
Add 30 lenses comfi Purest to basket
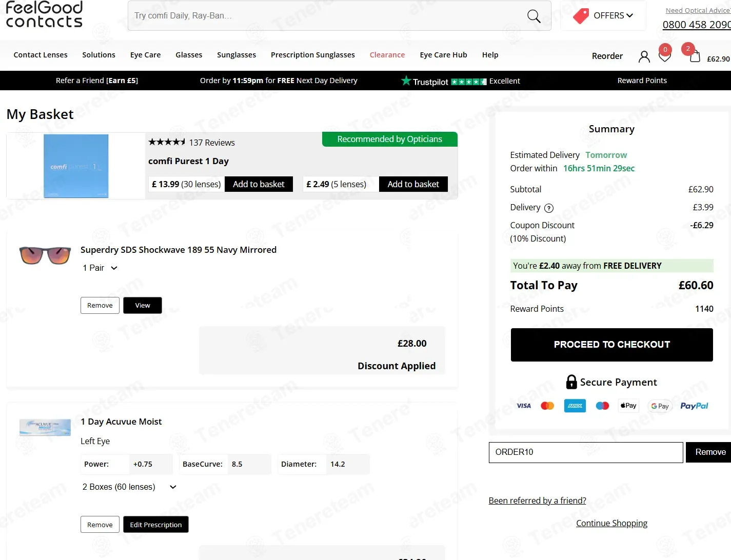click(x=259, y=184)
